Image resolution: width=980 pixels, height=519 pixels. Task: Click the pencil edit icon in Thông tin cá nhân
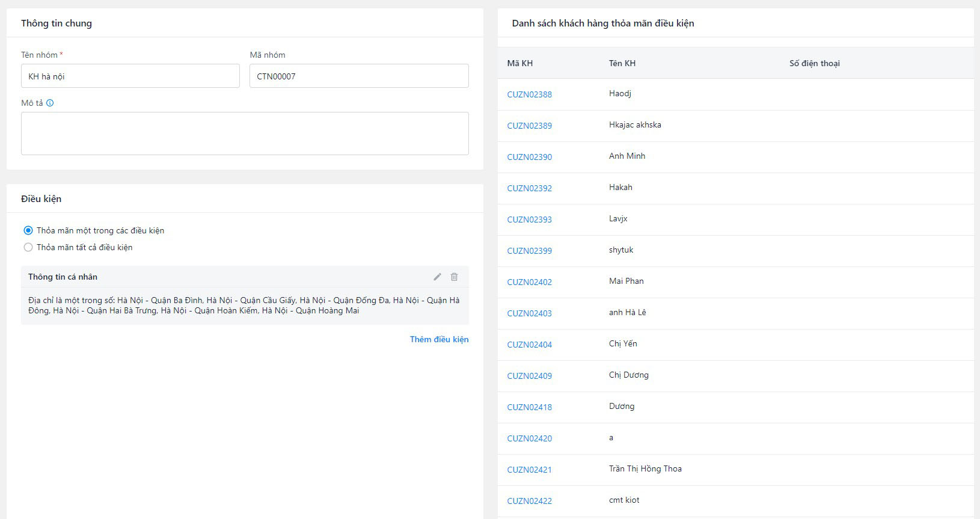click(437, 277)
